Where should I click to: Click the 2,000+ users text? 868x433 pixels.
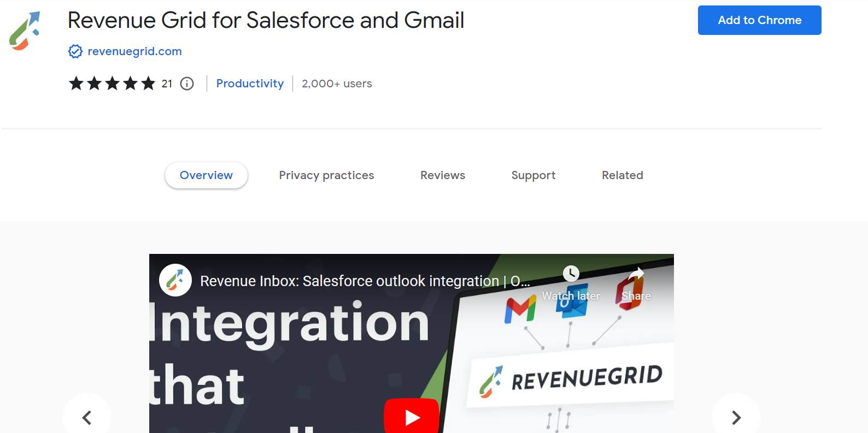(337, 84)
